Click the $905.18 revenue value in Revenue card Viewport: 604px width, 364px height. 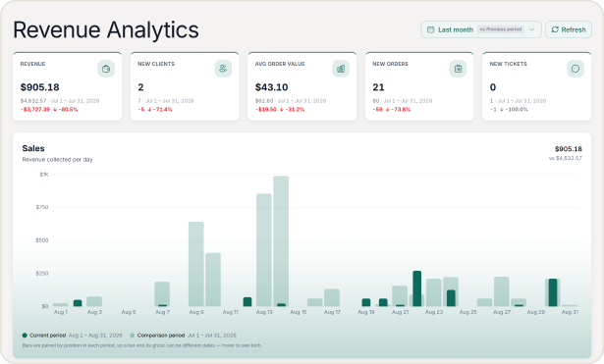(x=39, y=87)
